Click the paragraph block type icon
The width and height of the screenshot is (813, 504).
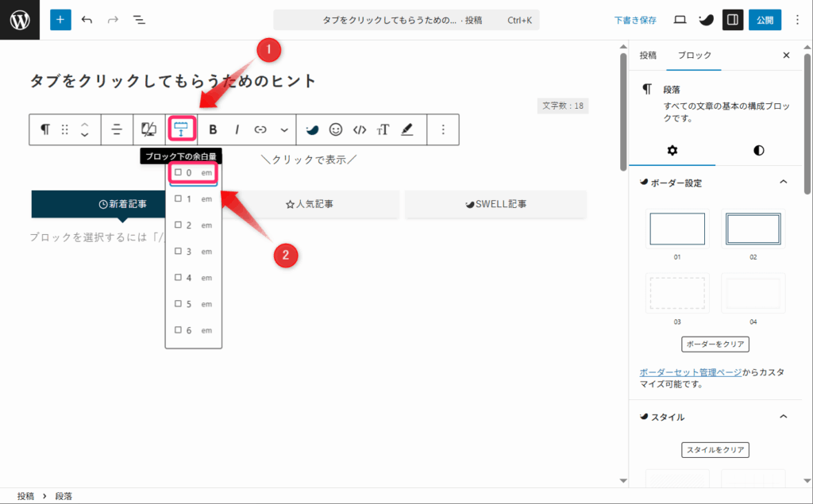point(45,129)
